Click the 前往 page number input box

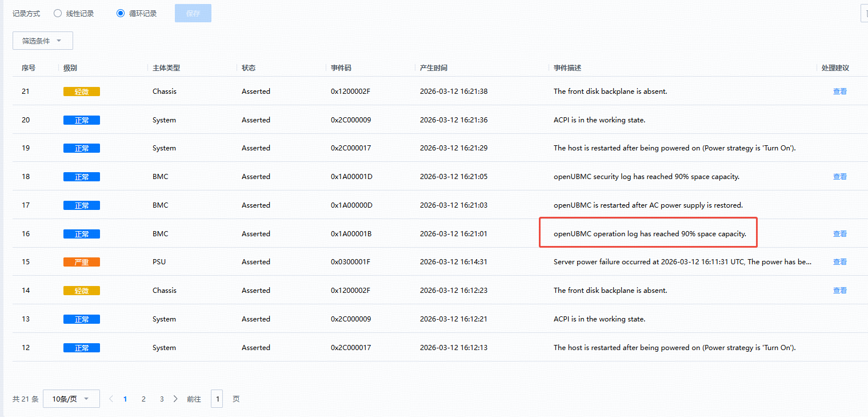217,399
